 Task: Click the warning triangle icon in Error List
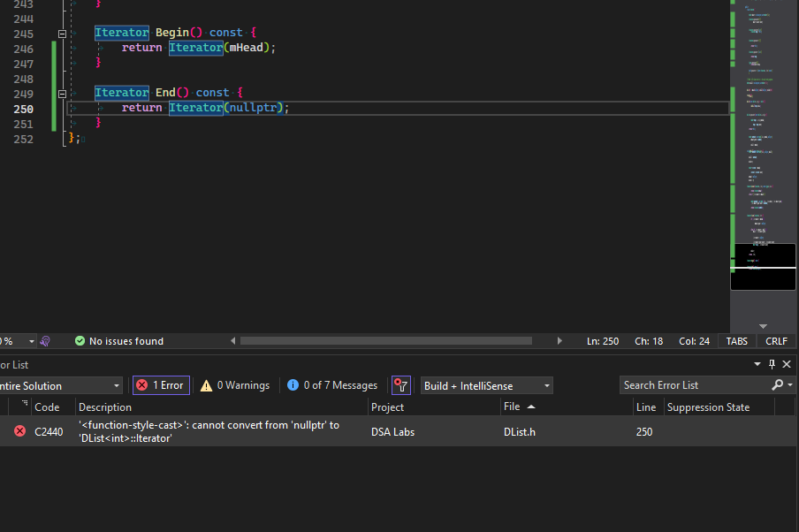click(x=206, y=385)
